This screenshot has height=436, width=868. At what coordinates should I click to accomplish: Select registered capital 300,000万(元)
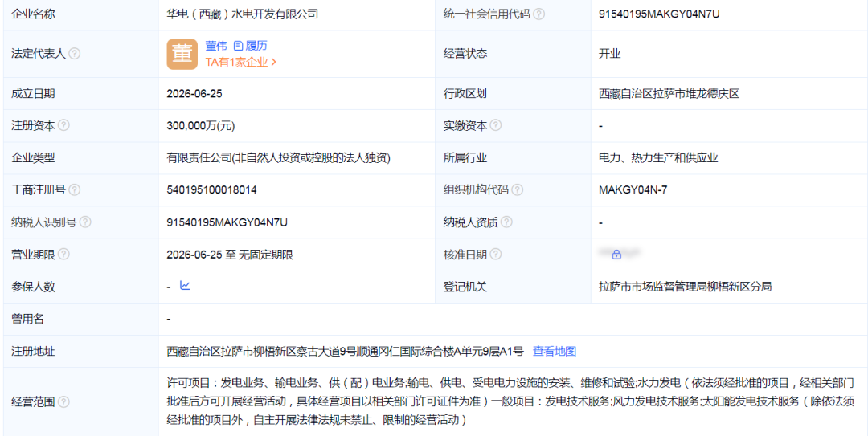pos(201,125)
